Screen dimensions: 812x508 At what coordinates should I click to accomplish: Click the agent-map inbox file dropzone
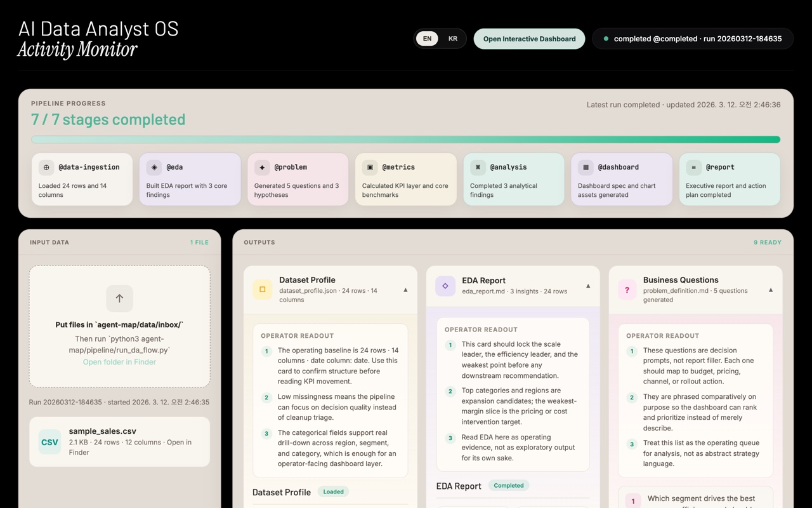pyautogui.click(x=119, y=326)
